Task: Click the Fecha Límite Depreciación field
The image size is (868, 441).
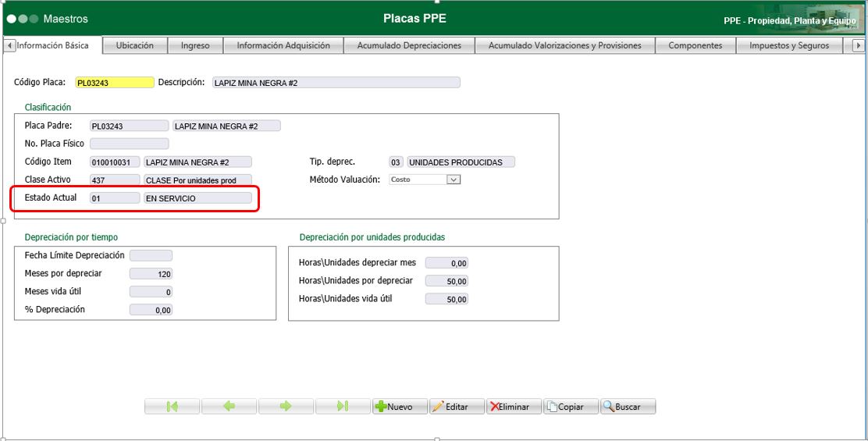Action: (151, 256)
